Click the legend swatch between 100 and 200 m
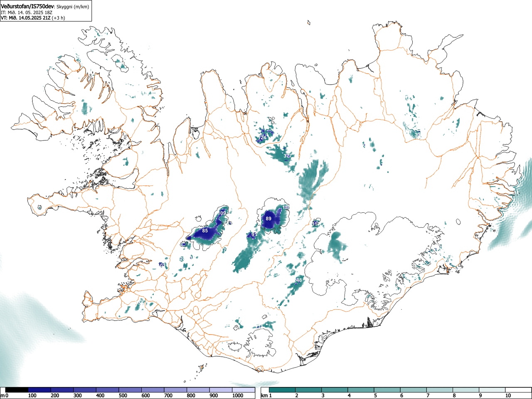This screenshot has height=399, width=532. coord(39,390)
